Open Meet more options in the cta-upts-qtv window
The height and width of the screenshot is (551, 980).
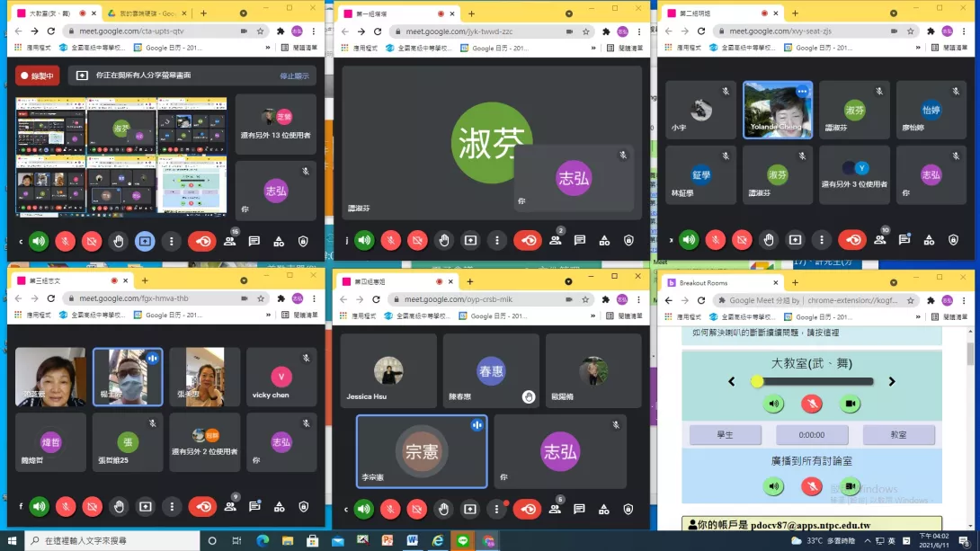pos(171,241)
